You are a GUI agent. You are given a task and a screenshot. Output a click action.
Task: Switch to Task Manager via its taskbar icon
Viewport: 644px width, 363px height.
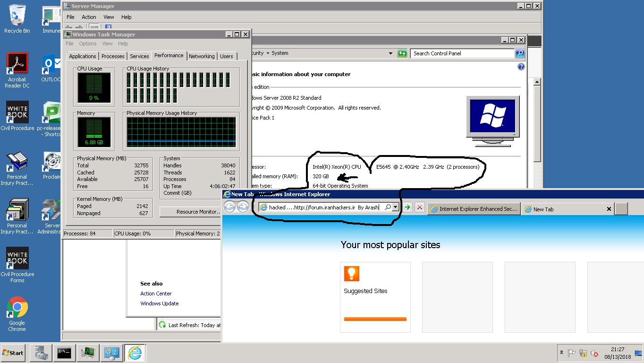pos(88,353)
